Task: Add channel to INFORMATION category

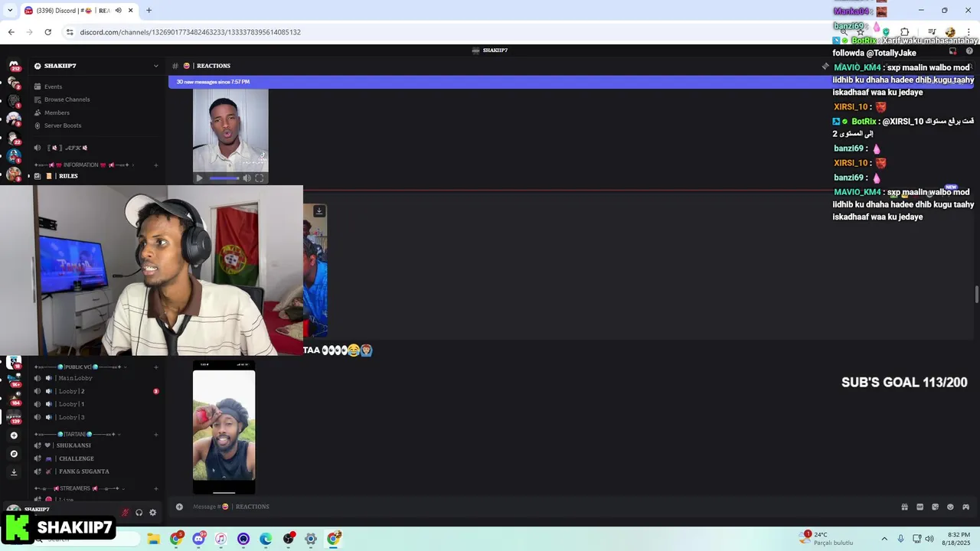Action: coord(156,165)
